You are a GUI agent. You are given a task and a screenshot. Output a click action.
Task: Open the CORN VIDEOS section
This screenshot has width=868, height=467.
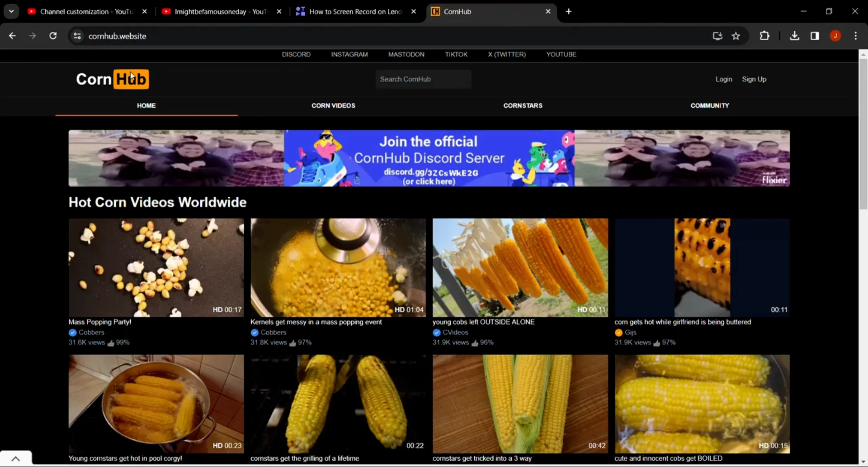coord(333,105)
